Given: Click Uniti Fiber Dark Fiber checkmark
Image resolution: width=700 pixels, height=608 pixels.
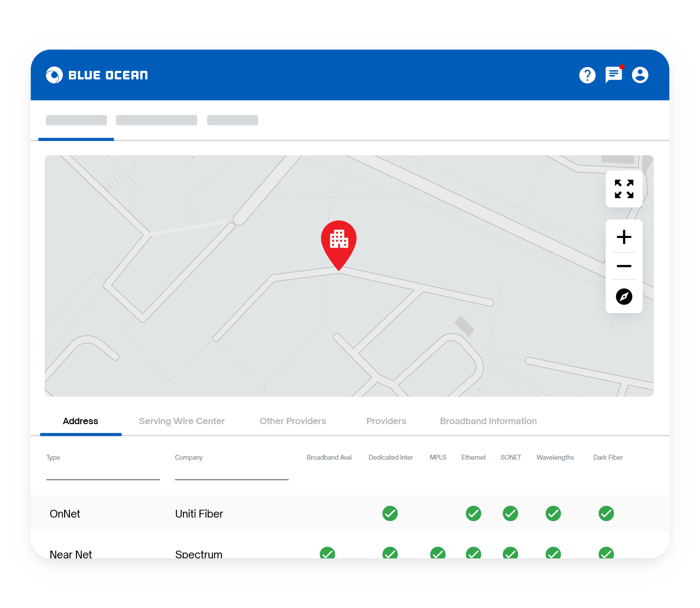Looking at the screenshot, I should pyautogui.click(x=606, y=513).
